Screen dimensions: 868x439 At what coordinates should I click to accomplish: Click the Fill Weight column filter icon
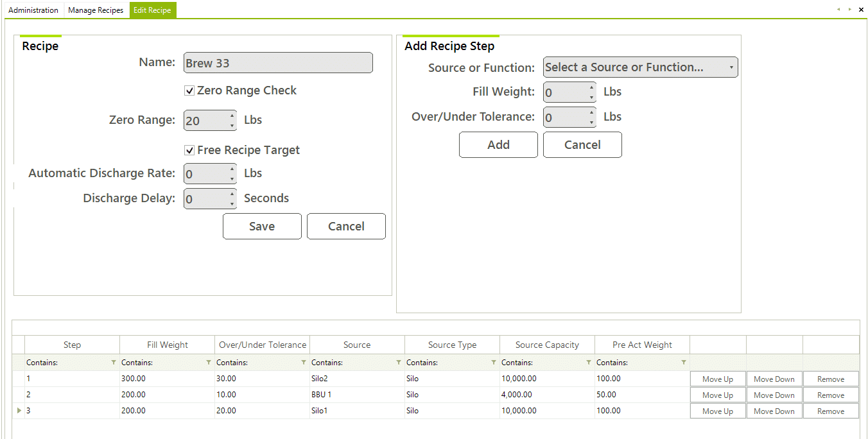coord(209,363)
